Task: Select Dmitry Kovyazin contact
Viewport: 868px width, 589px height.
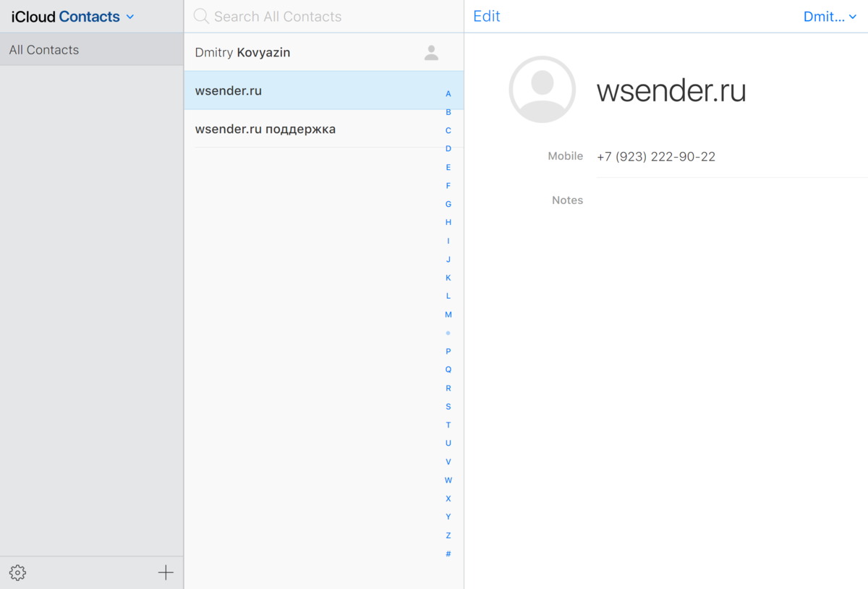Action: pos(324,52)
